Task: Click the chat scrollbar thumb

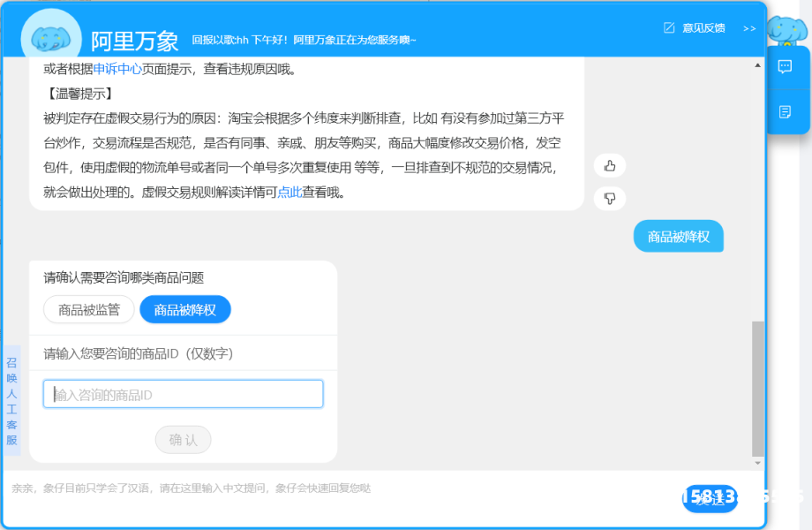Action: pyautogui.click(x=757, y=389)
